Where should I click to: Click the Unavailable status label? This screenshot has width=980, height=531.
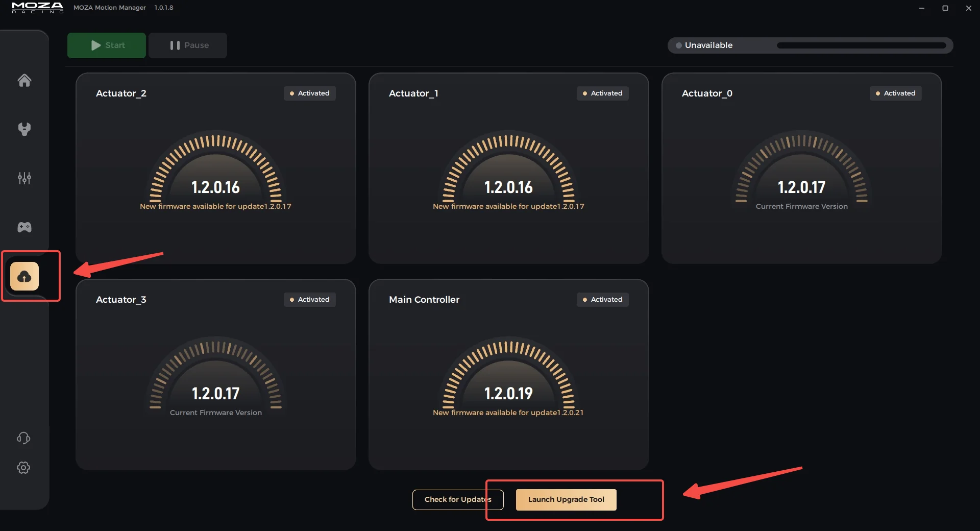click(708, 45)
